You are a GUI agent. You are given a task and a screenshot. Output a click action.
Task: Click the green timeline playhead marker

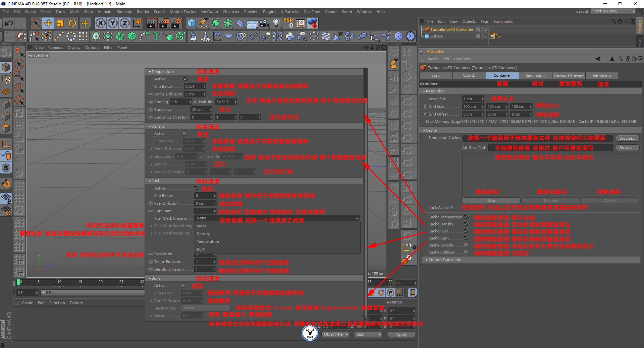click(18, 282)
